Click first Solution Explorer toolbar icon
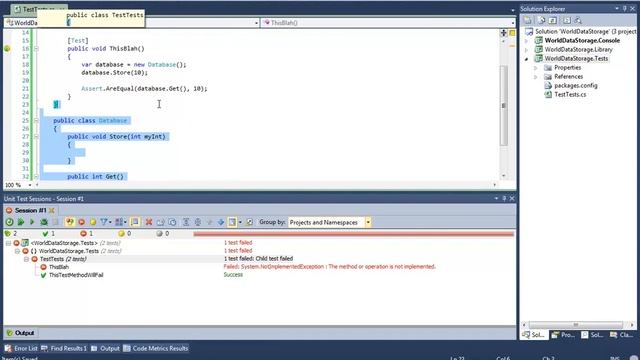Viewport: 640px width, 360px height. 528,20
